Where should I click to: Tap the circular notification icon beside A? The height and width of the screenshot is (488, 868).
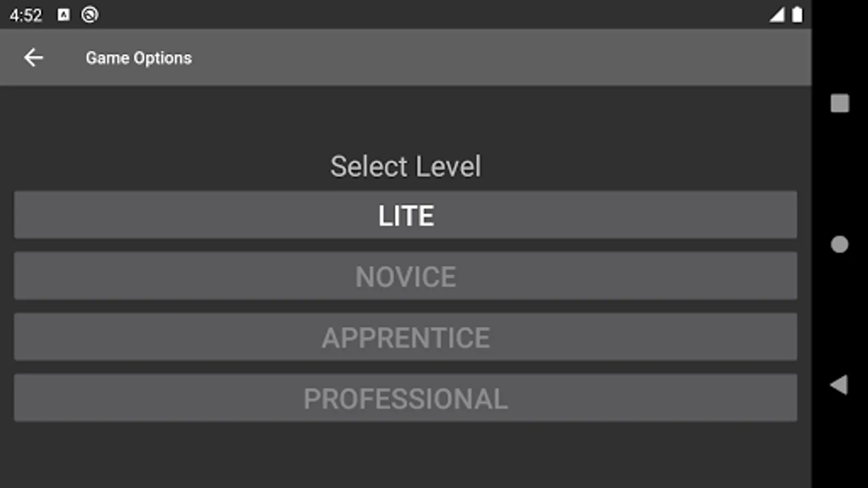pos(90,15)
